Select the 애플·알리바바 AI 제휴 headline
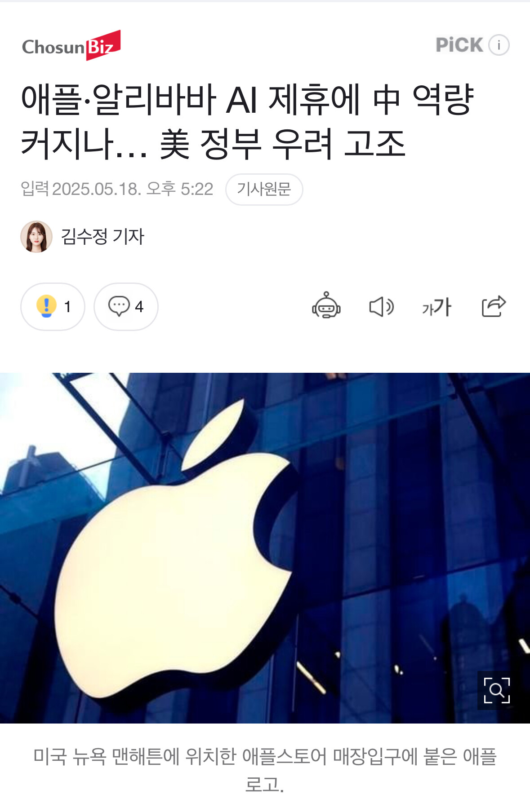The width and height of the screenshot is (530, 812). (247, 121)
